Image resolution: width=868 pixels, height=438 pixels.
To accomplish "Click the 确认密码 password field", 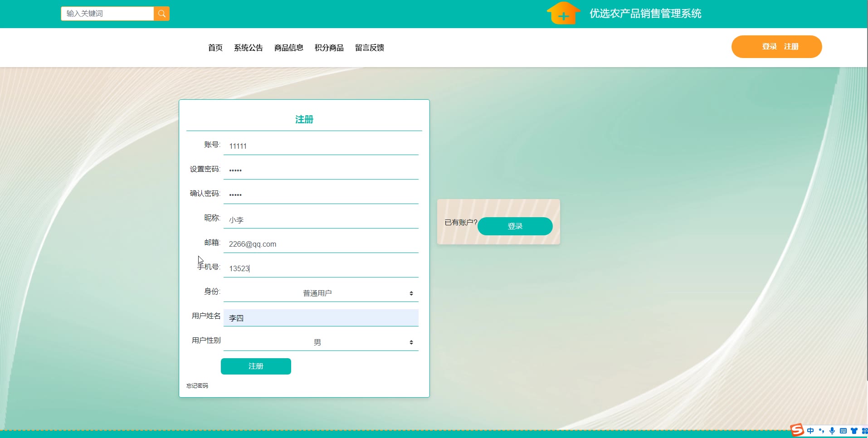I will (x=321, y=195).
